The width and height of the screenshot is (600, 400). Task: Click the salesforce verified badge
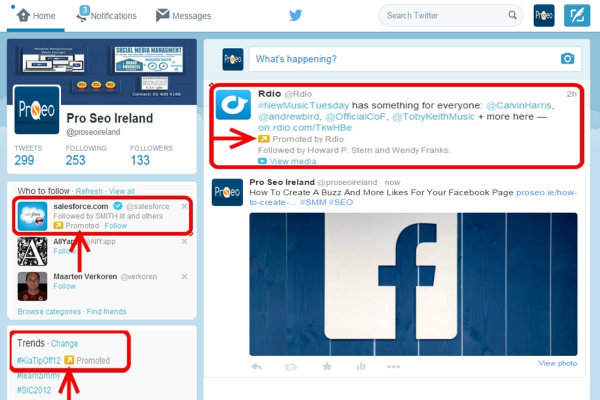coord(118,206)
